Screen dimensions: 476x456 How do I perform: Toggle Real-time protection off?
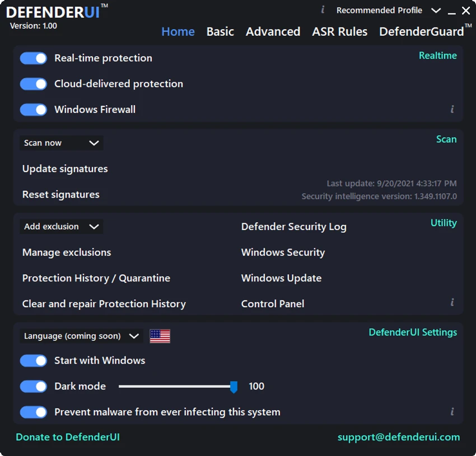point(34,58)
